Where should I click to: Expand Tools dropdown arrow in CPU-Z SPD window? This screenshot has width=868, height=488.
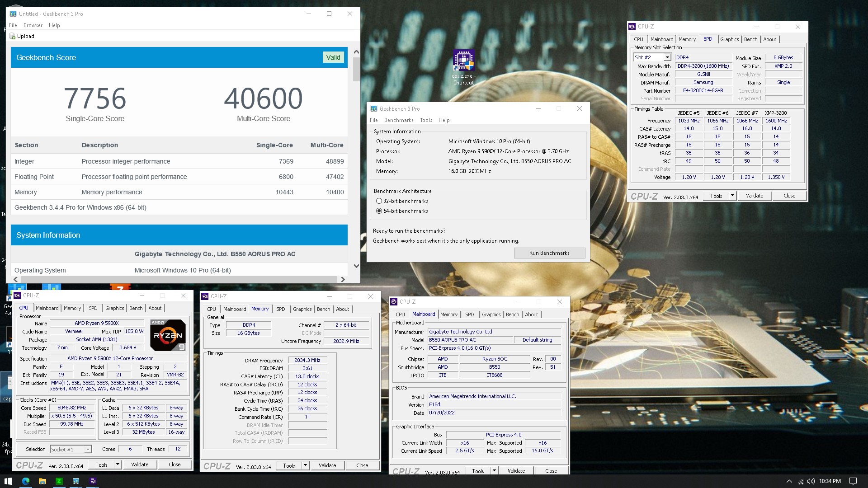(x=732, y=196)
